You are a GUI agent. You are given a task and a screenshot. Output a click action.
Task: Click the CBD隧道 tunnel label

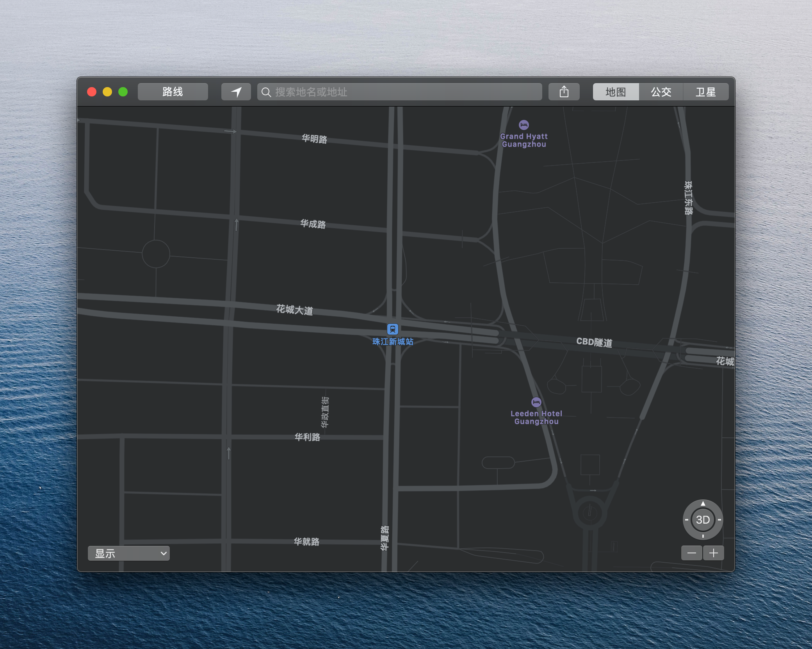594,342
